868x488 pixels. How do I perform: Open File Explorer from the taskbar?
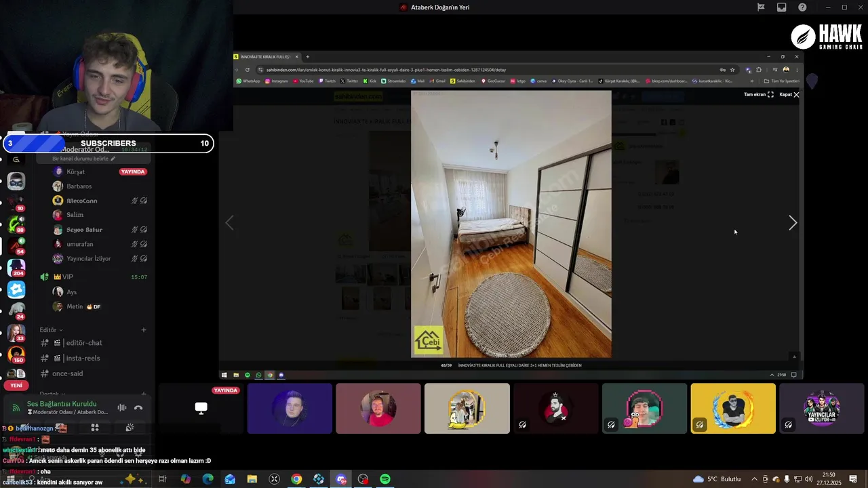click(x=252, y=479)
